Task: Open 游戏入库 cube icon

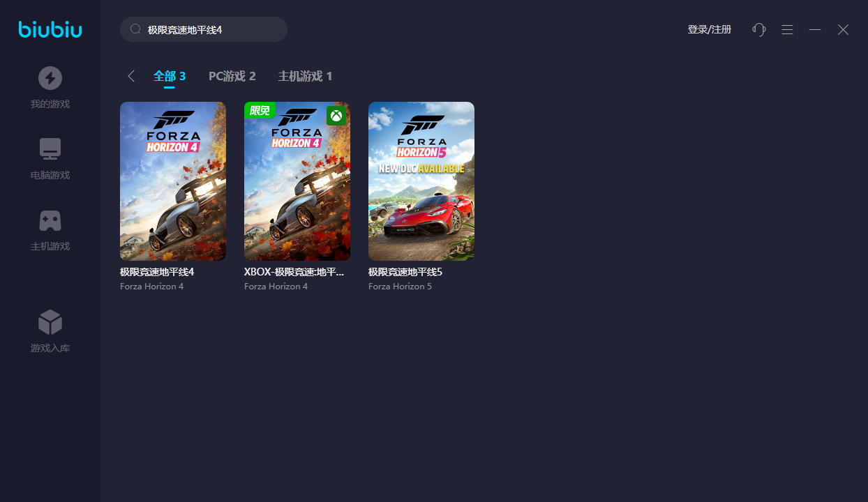Action: point(50,322)
